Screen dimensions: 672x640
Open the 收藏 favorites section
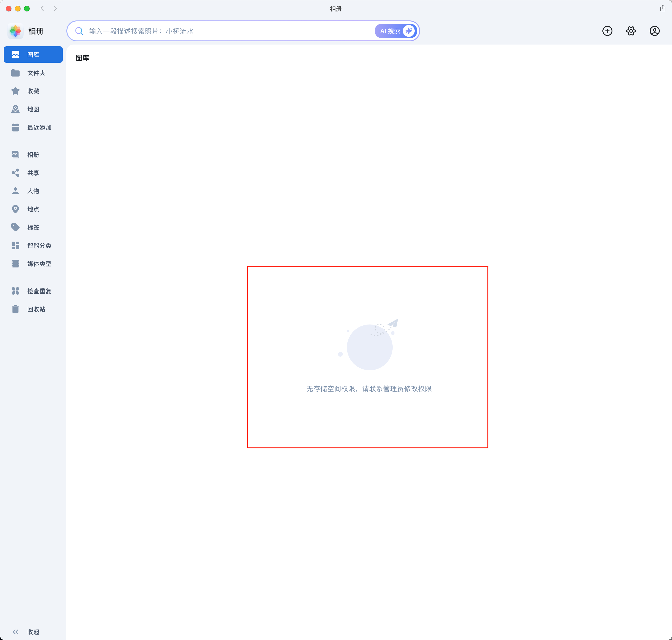pyautogui.click(x=33, y=91)
